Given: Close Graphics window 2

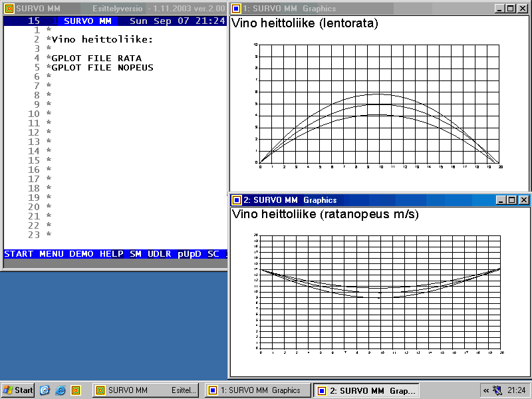Looking at the screenshot, I should click(x=524, y=200).
